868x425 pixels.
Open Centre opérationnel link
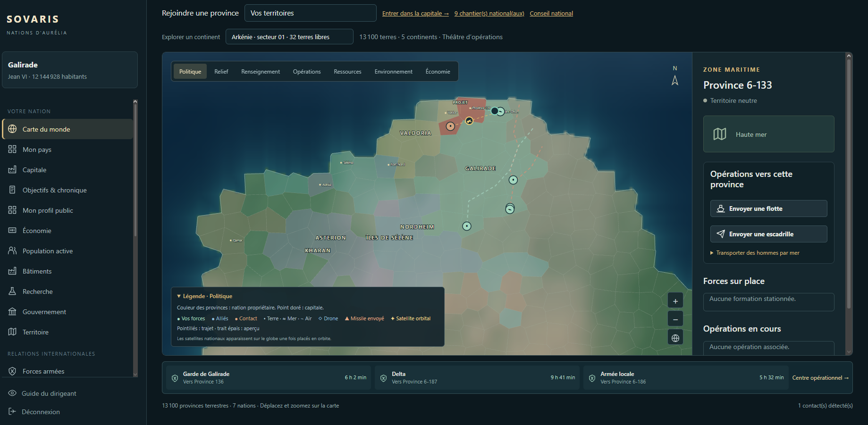click(x=820, y=378)
